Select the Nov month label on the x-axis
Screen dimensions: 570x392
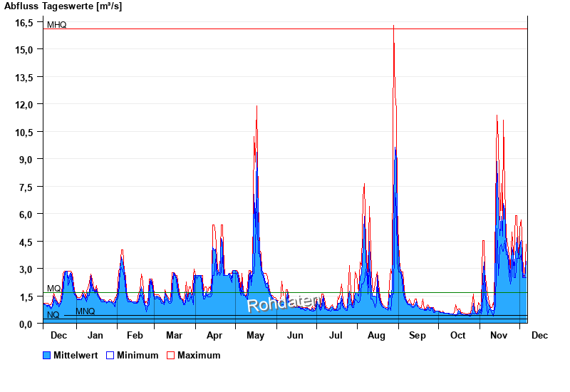tap(498, 335)
